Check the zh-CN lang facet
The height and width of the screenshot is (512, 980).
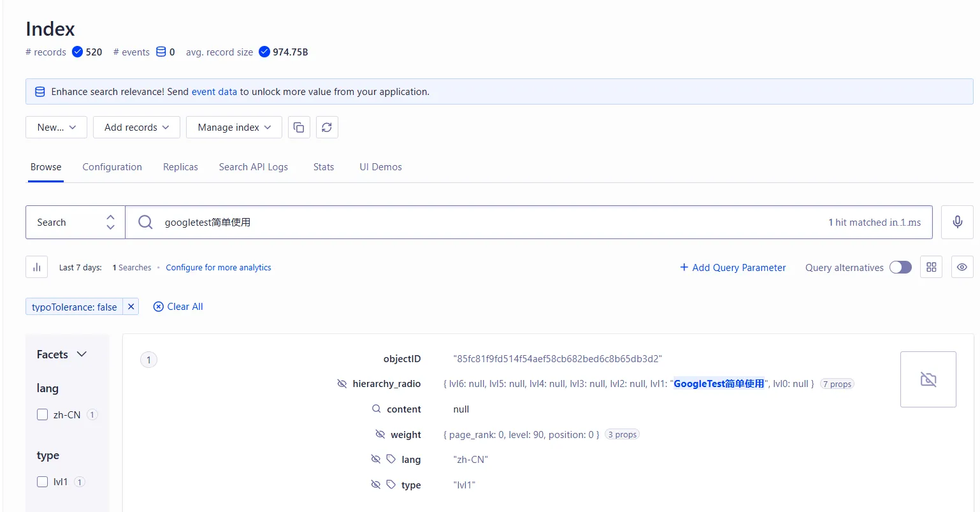click(43, 414)
